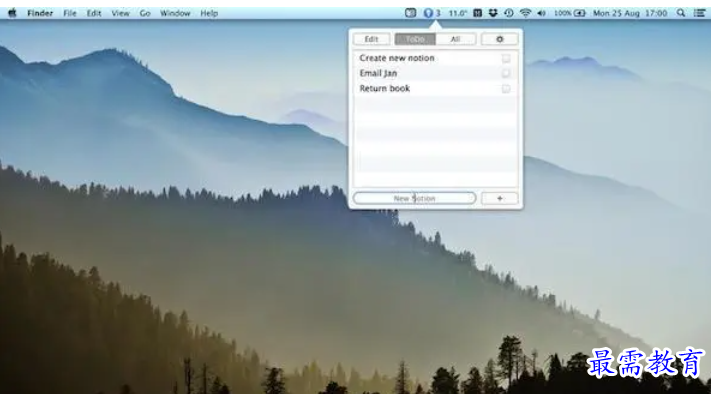Select the Return book row
This screenshot has width=711, height=394.
point(435,88)
